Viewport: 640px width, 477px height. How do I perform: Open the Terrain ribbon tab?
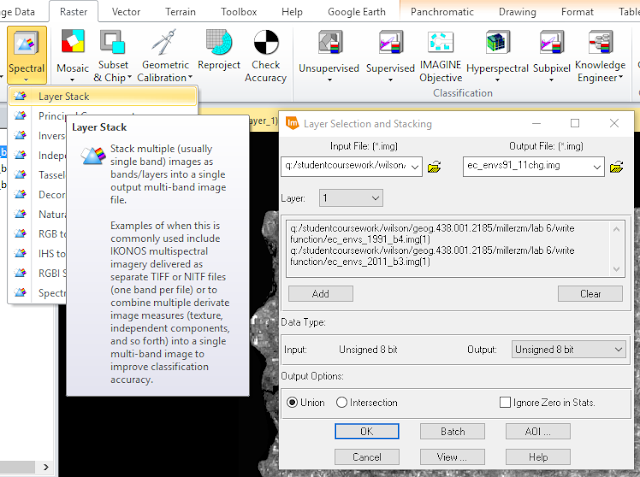pyautogui.click(x=180, y=12)
